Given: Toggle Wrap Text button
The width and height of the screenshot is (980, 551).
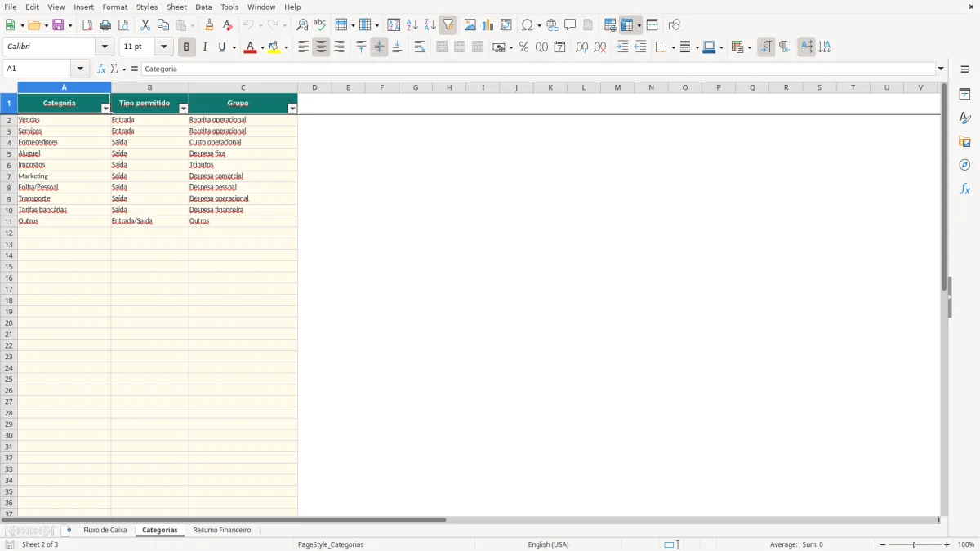Looking at the screenshot, I should pos(420,47).
